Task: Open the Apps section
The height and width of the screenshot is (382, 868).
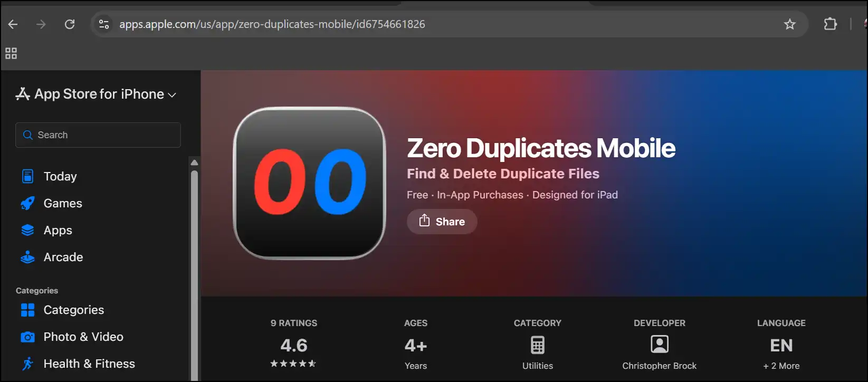Action: (x=58, y=230)
